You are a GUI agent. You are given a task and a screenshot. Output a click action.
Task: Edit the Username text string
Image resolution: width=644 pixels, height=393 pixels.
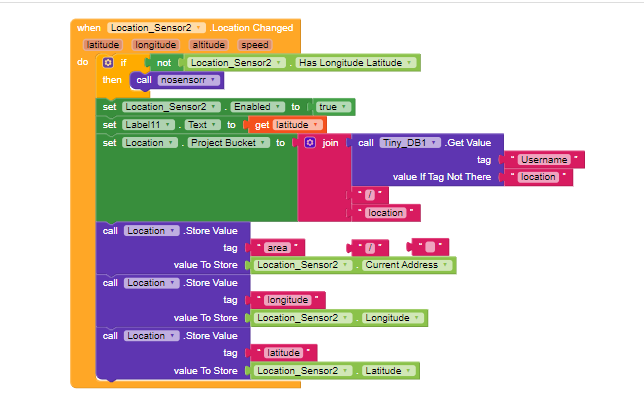click(x=544, y=160)
